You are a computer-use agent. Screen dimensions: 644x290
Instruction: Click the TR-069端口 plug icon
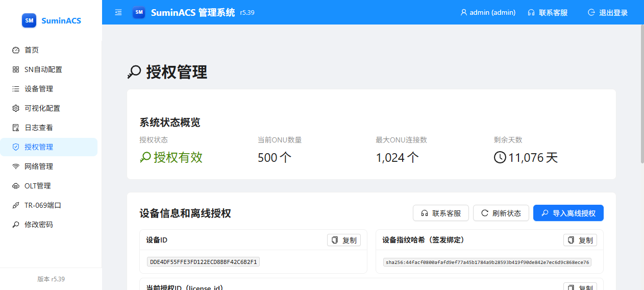click(16, 205)
